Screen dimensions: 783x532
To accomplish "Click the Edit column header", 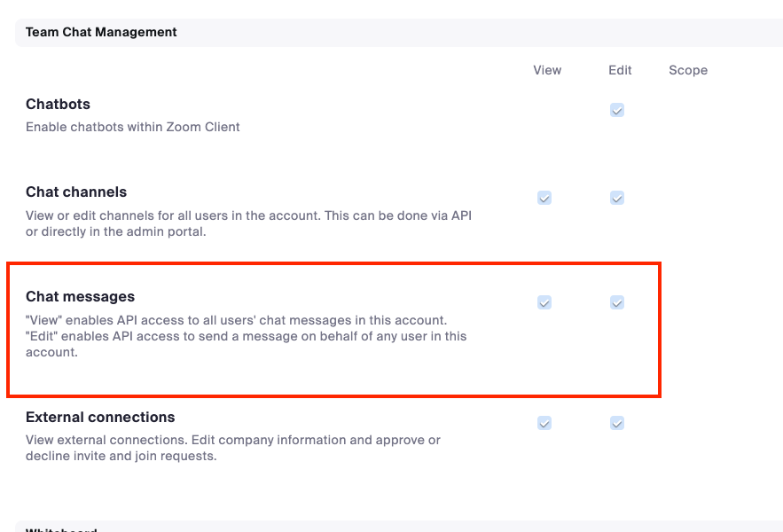I will pos(620,70).
